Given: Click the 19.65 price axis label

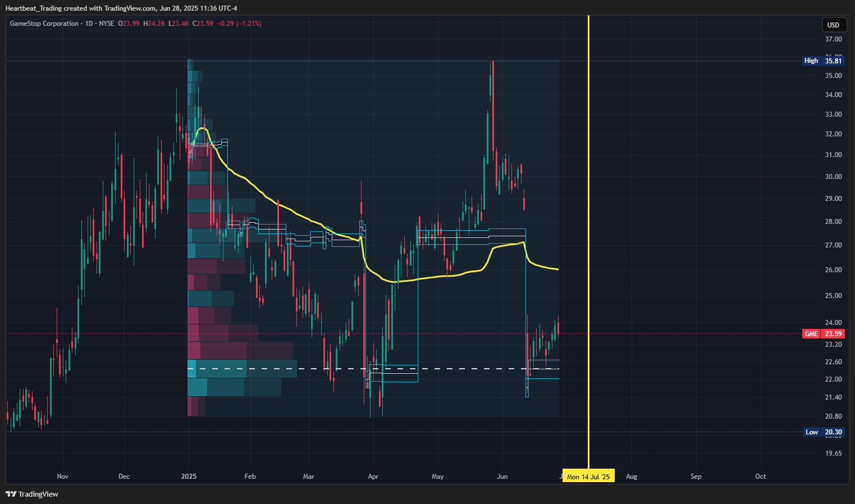Looking at the screenshot, I should 833,453.
